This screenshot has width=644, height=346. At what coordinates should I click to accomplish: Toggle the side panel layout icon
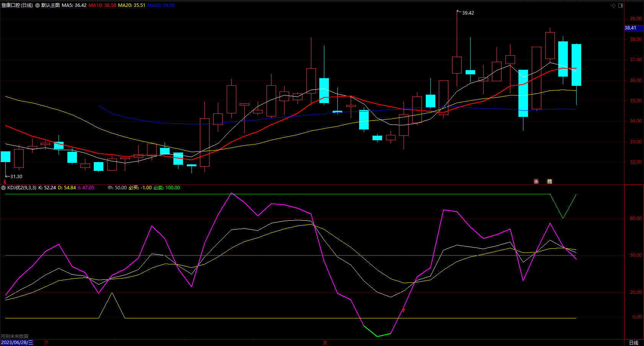(621, 5)
